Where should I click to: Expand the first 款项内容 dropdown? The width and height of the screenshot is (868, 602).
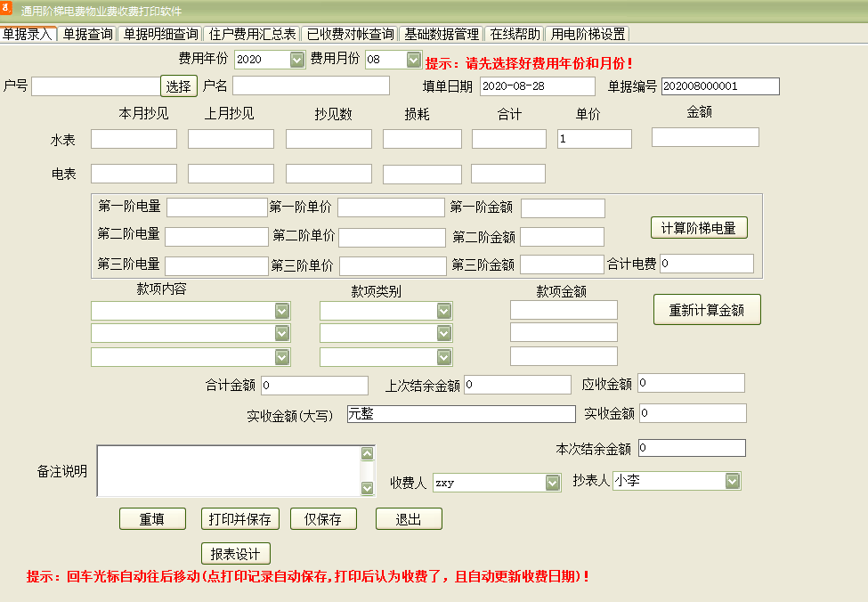click(282, 310)
